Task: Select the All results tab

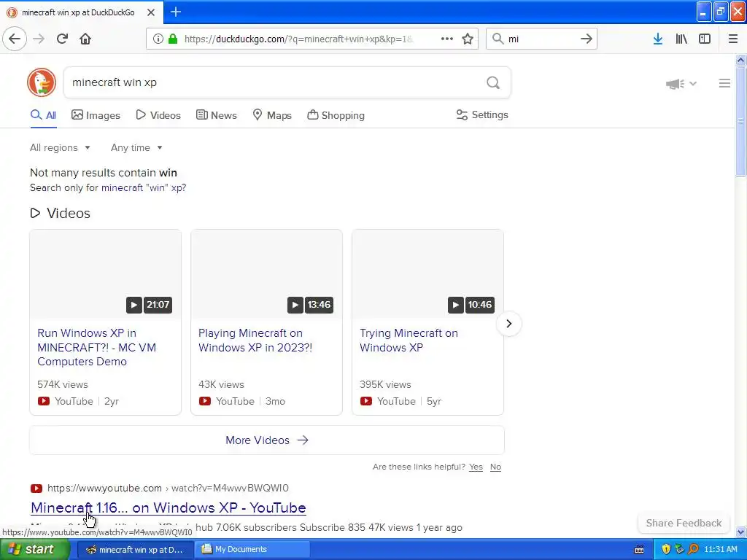Action: click(x=43, y=115)
